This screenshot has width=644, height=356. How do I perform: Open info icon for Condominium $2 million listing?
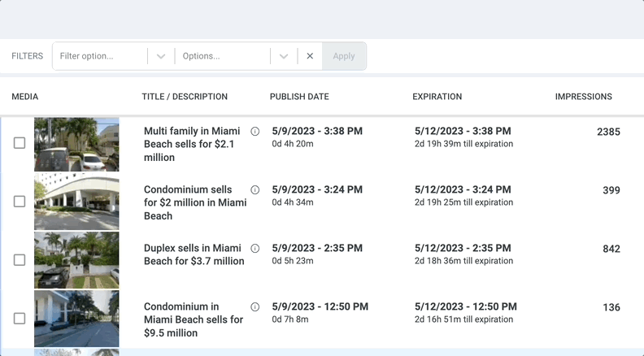click(255, 189)
